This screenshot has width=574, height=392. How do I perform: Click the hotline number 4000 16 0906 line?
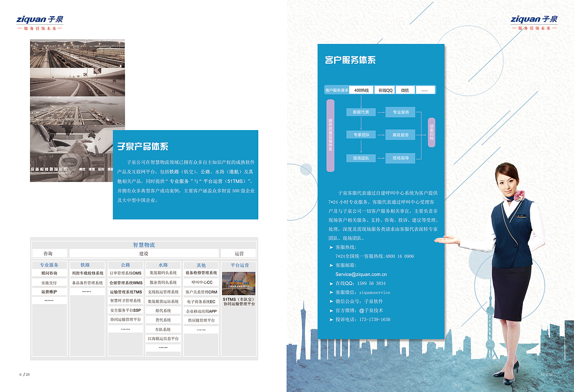tap(374, 257)
